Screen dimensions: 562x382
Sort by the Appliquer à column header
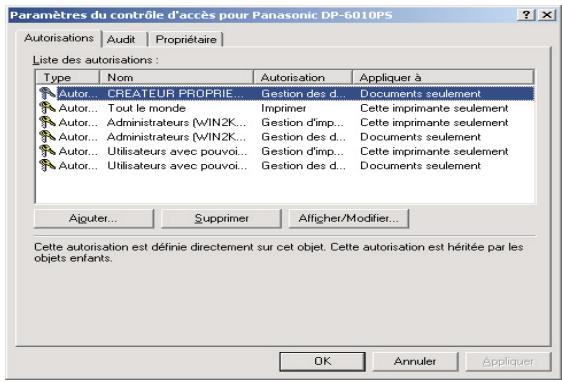coord(443,77)
